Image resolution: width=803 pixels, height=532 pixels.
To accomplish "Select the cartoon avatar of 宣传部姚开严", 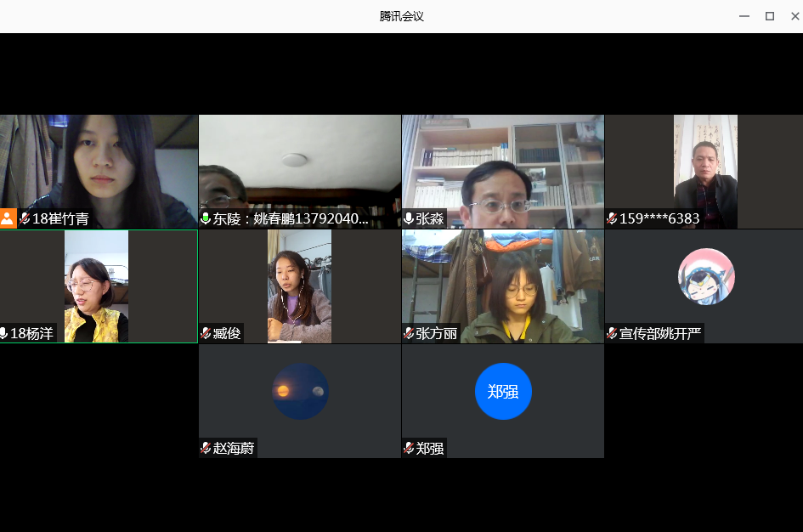I will 706,277.
